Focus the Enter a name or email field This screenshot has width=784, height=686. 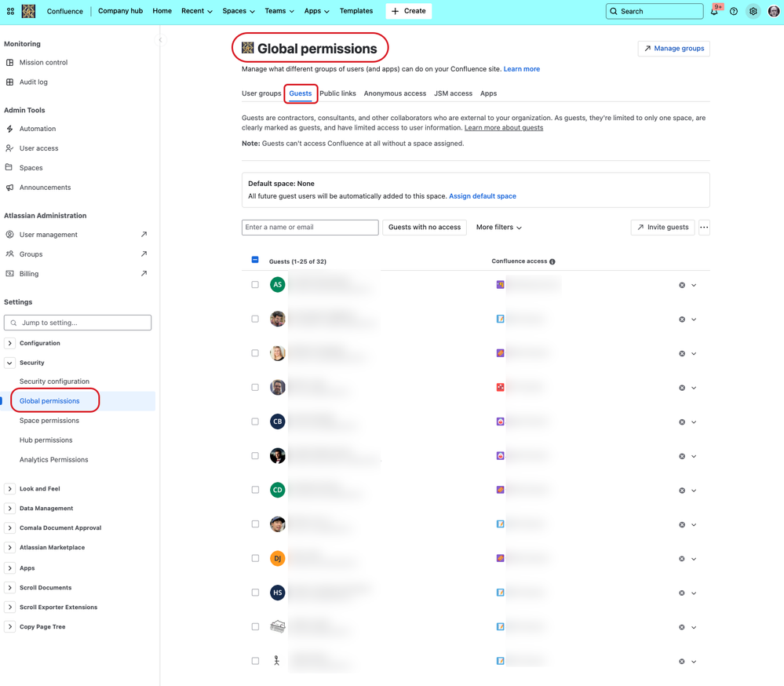pos(310,227)
